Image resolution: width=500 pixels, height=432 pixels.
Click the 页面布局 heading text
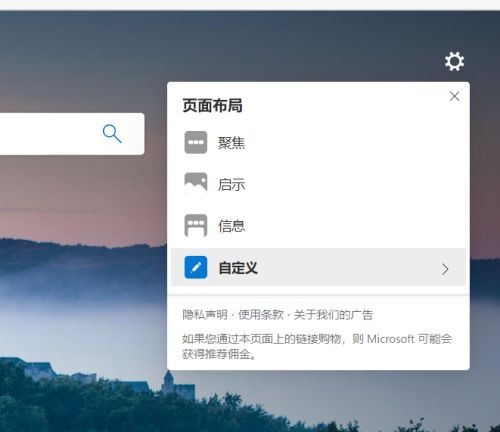212,106
